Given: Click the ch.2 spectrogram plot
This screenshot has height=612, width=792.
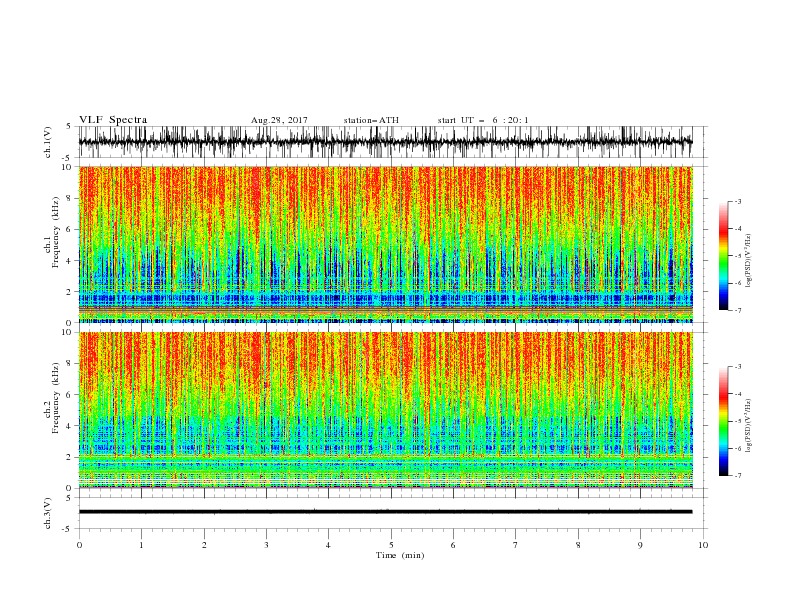Looking at the screenshot, I should (385, 410).
